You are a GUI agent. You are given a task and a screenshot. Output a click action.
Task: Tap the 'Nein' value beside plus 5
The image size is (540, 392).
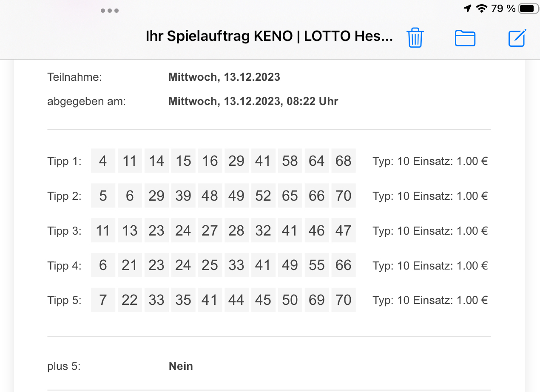click(x=181, y=366)
